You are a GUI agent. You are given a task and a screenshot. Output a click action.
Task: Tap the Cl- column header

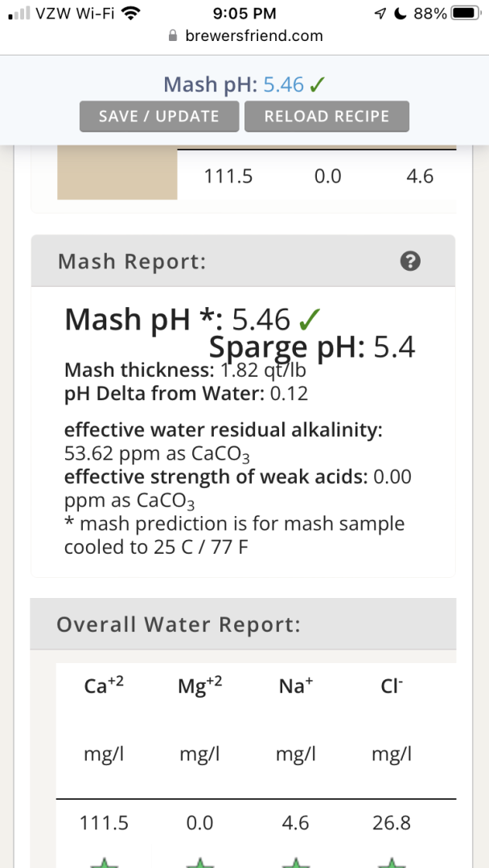[x=392, y=686]
